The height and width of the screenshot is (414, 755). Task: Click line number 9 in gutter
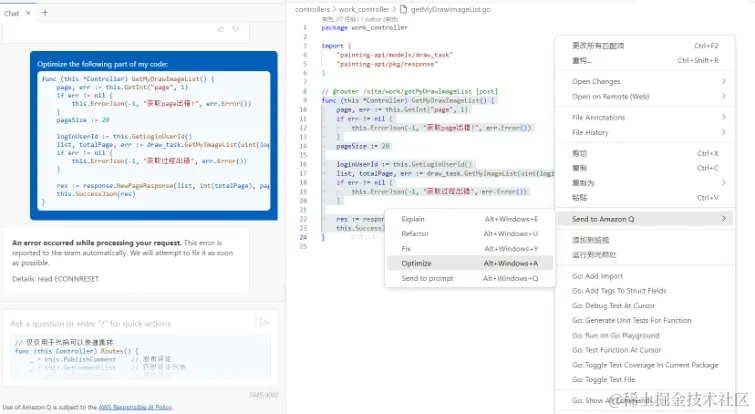(305, 100)
